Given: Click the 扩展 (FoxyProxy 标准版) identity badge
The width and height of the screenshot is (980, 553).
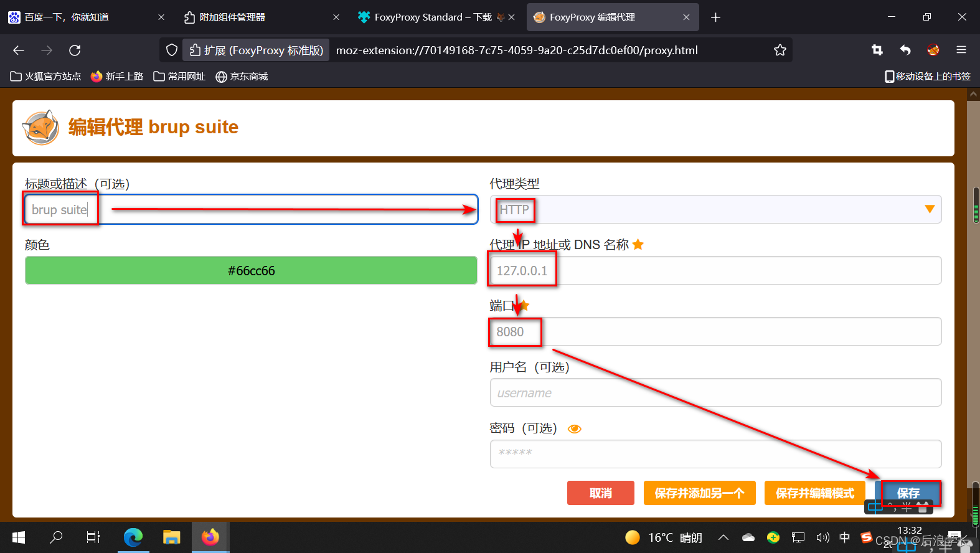Looking at the screenshot, I should (x=257, y=50).
